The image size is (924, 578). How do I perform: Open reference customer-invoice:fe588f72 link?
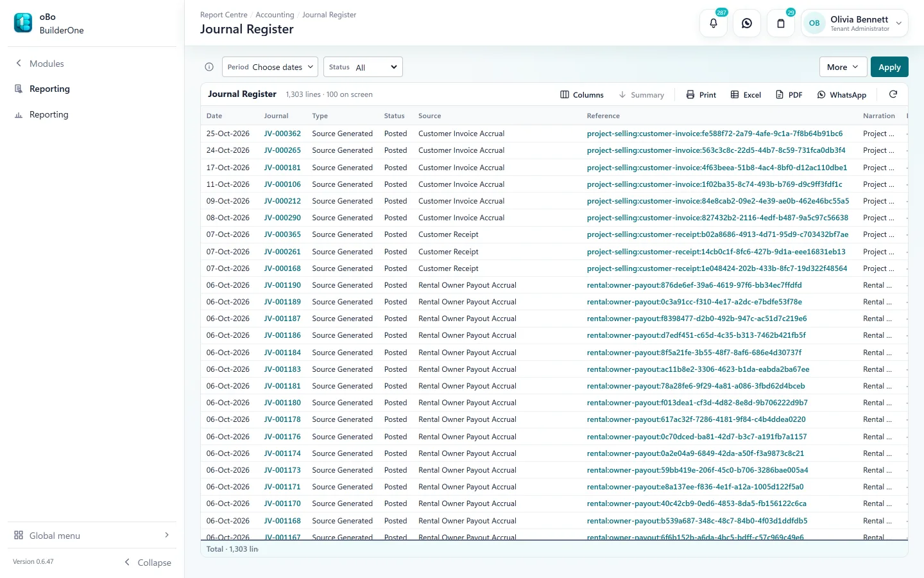pyautogui.click(x=715, y=134)
